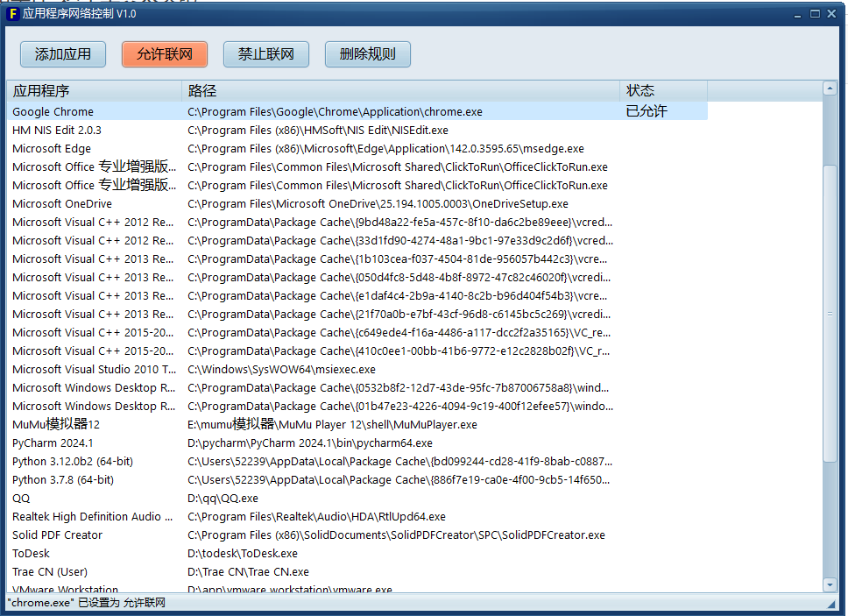Image resolution: width=848 pixels, height=616 pixels.
Task: Select Trae CN (User) row
Action: (50, 572)
